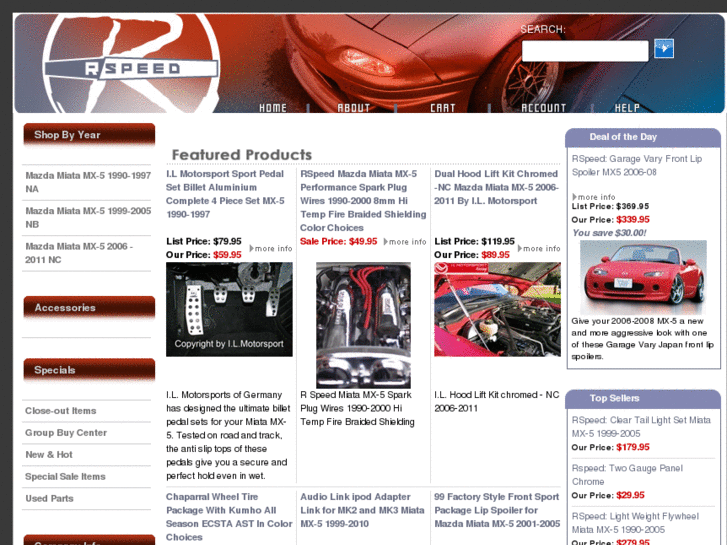Open RSpeed Light Weight Flywheel link

635,523
